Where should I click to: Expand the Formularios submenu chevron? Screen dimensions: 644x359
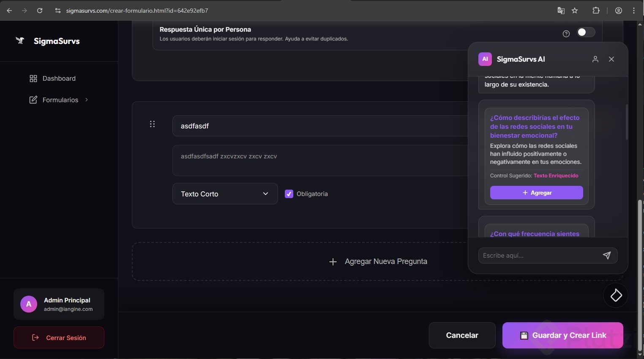pos(87,100)
